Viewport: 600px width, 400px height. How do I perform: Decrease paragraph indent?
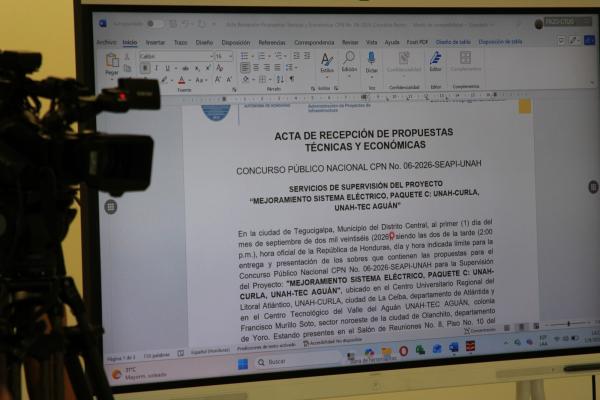pyautogui.click(x=296, y=56)
